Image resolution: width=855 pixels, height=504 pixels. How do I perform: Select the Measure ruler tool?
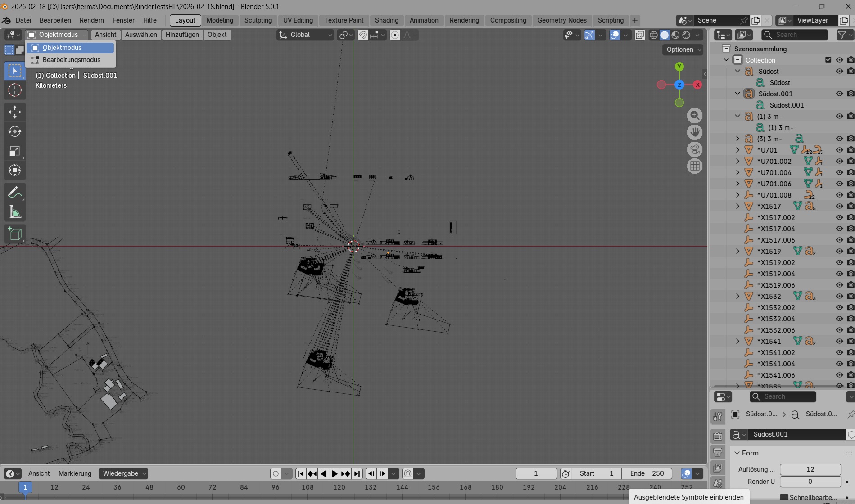click(x=15, y=212)
